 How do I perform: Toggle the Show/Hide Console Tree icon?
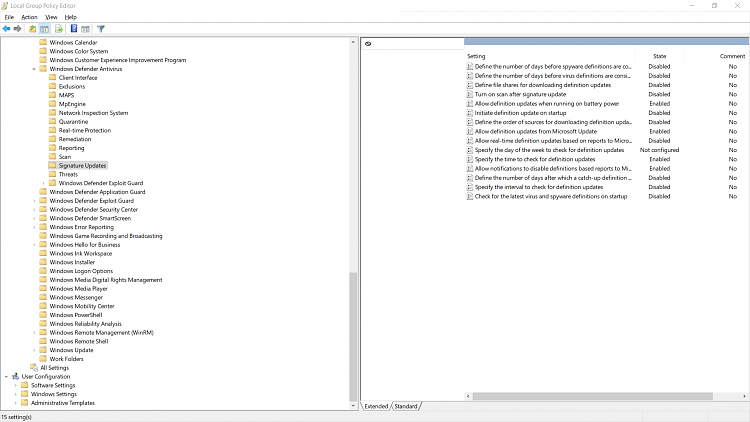pyautogui.click(x=44, y=29)
